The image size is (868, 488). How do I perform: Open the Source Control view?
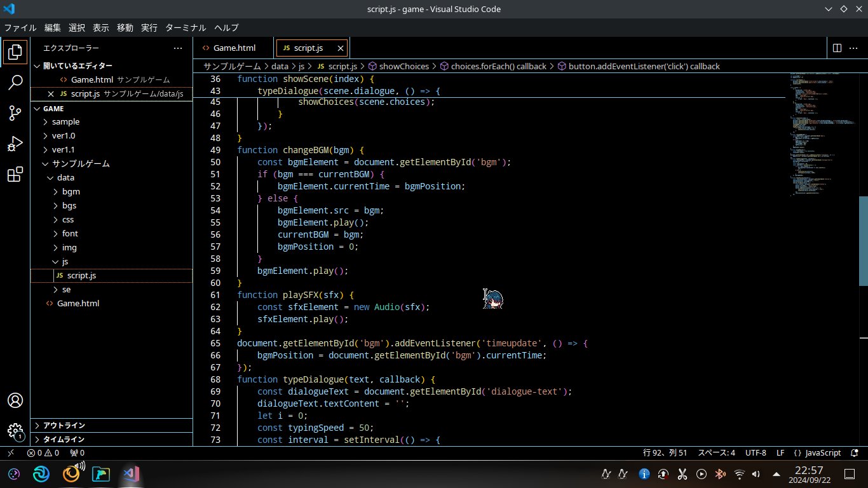point(15,113)
